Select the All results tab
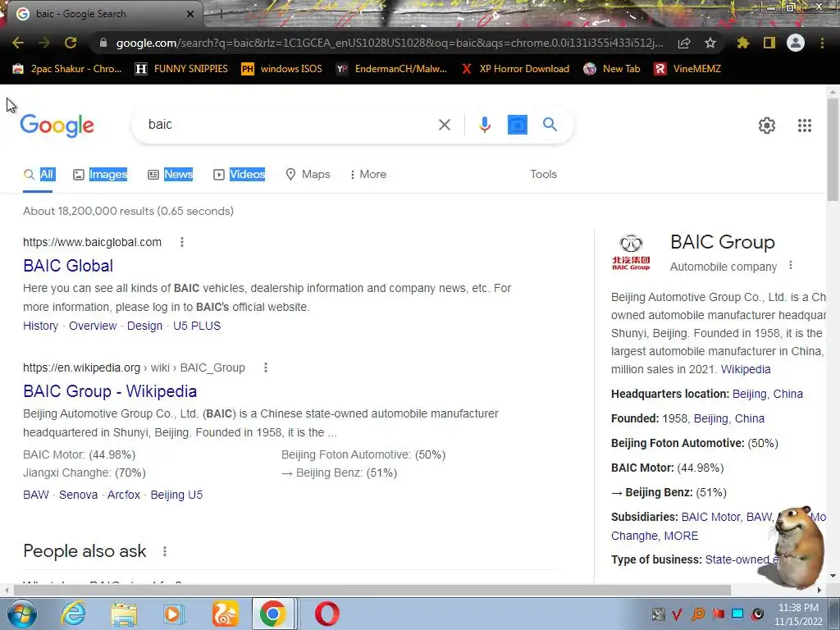Viewport: 840px width, 630px height. tap(39, 174)
